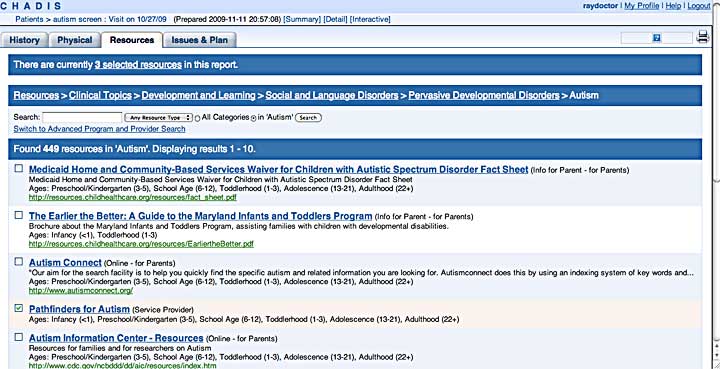This screenshot has height=369, width=720.
Task: Open the Autism Connect title link
Action: [65, 263]
